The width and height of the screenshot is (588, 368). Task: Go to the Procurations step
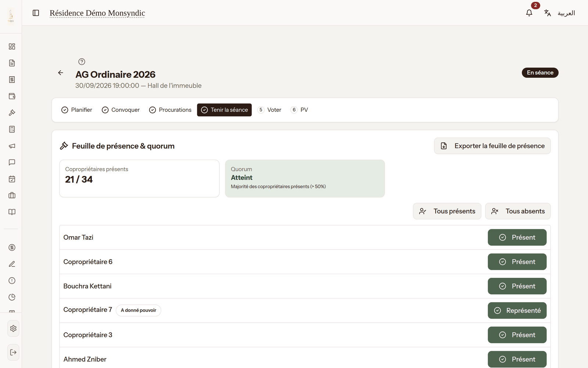point(170,110)
